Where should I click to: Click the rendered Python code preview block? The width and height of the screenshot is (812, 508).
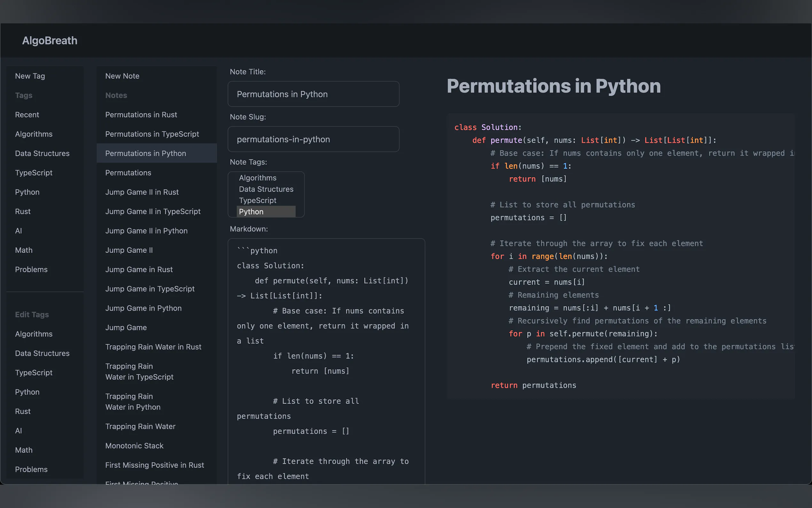(x=620, y=256)
